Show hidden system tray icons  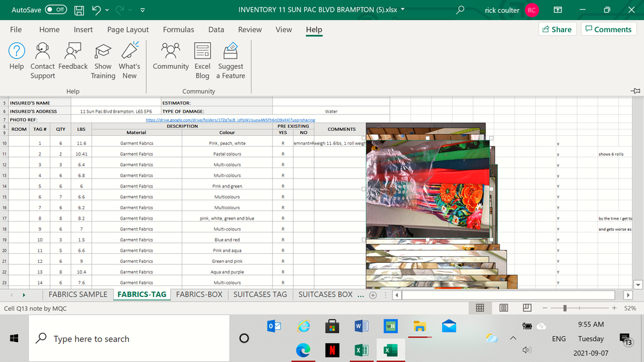(513, 339)
